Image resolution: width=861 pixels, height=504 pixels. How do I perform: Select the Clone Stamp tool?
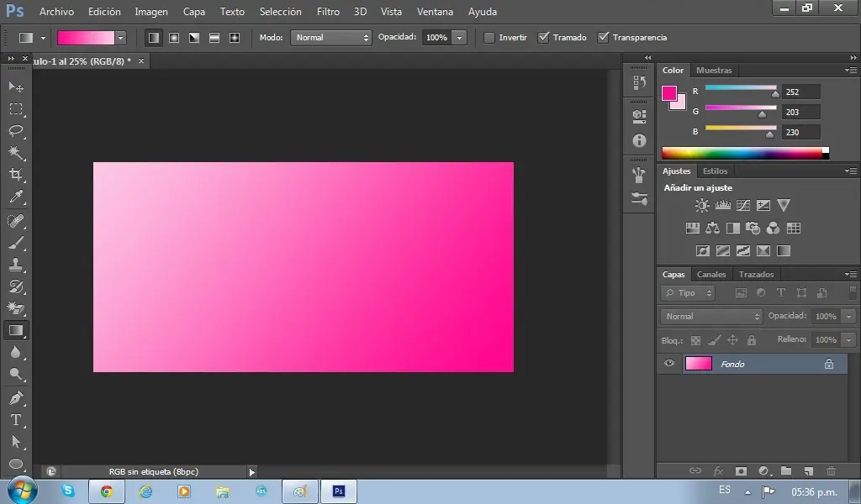point(16,265)
